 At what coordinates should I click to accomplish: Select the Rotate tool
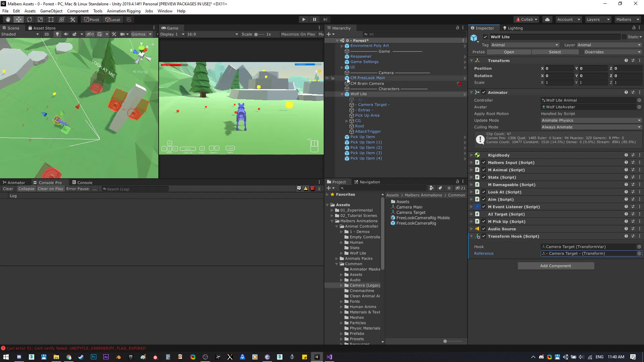tap(30, 19)
